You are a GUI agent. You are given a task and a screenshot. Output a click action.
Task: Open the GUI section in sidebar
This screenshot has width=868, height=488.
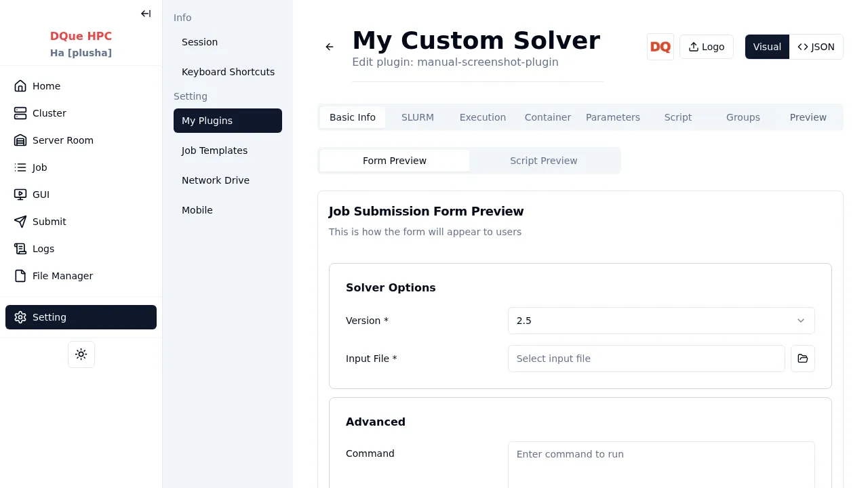pyautogui.click(x=41, y=195)
